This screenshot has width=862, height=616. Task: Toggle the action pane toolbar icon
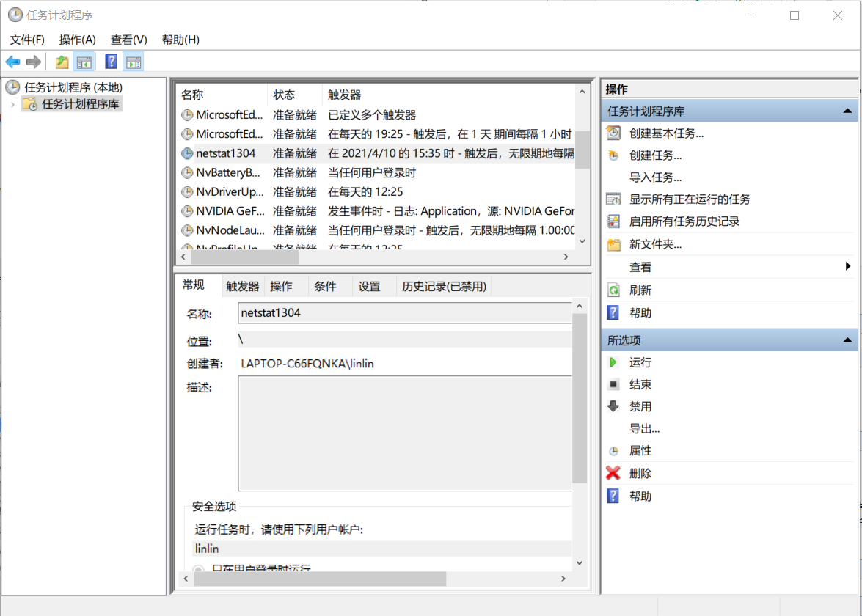point(134,62)
